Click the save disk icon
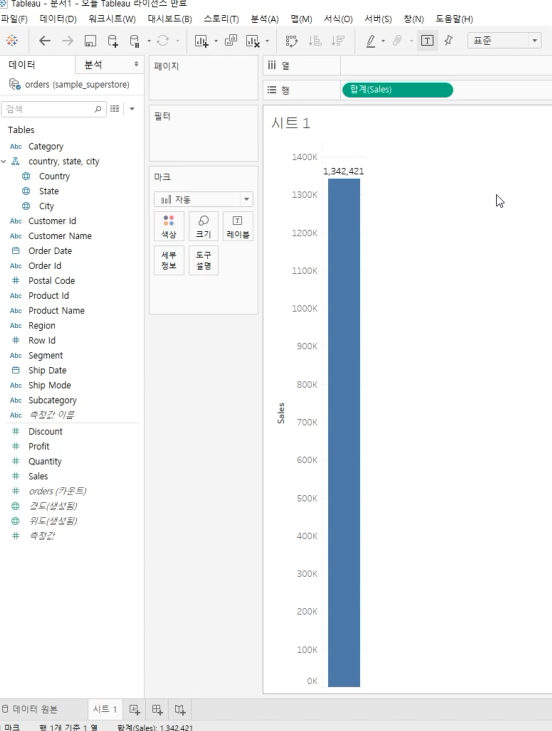Screen dimensions: 552x731 [x=90, y=41]
